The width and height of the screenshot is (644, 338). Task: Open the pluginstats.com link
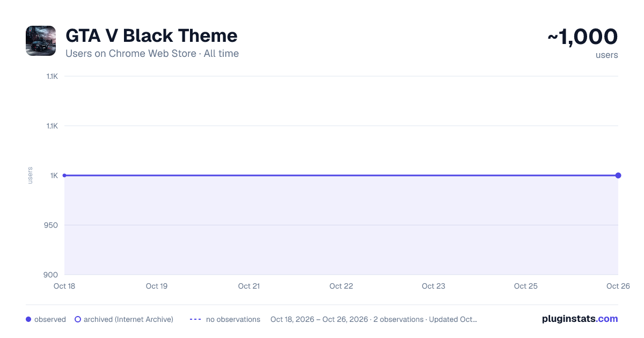580,319
